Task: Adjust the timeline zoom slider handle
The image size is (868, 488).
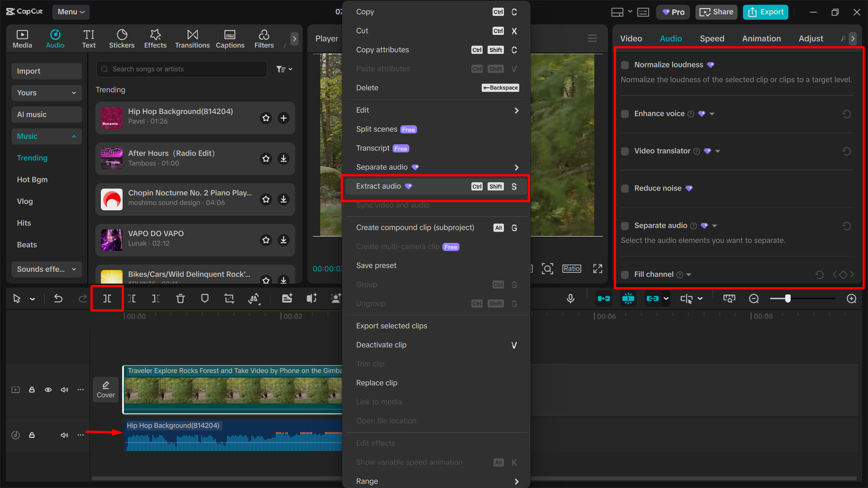Action: [787, 298]
